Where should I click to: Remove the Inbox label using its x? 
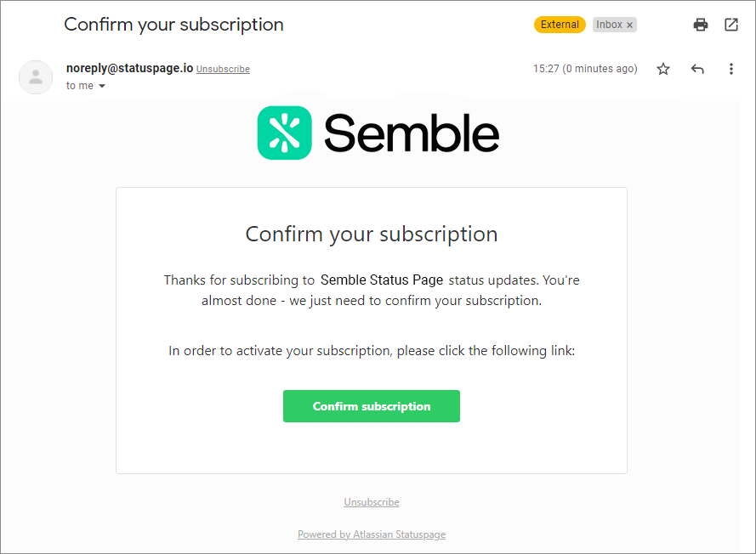629,25
